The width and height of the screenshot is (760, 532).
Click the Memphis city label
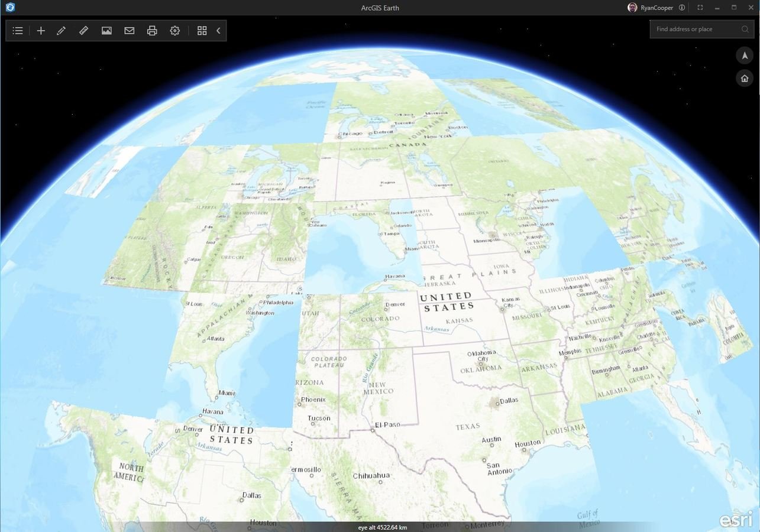click(570, 352)
